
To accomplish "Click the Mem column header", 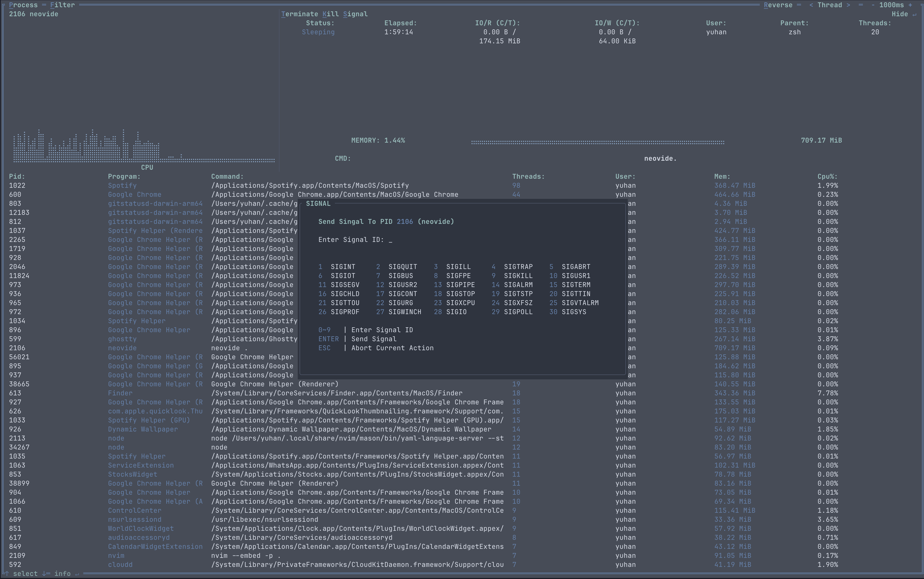I will 722,176.
